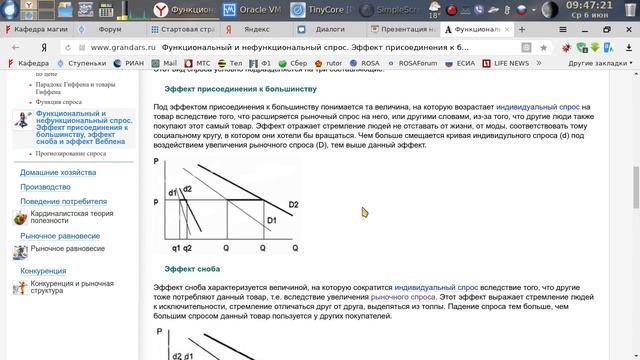Open the weather tray widget
640x360 pixels.
click(434, 10)
